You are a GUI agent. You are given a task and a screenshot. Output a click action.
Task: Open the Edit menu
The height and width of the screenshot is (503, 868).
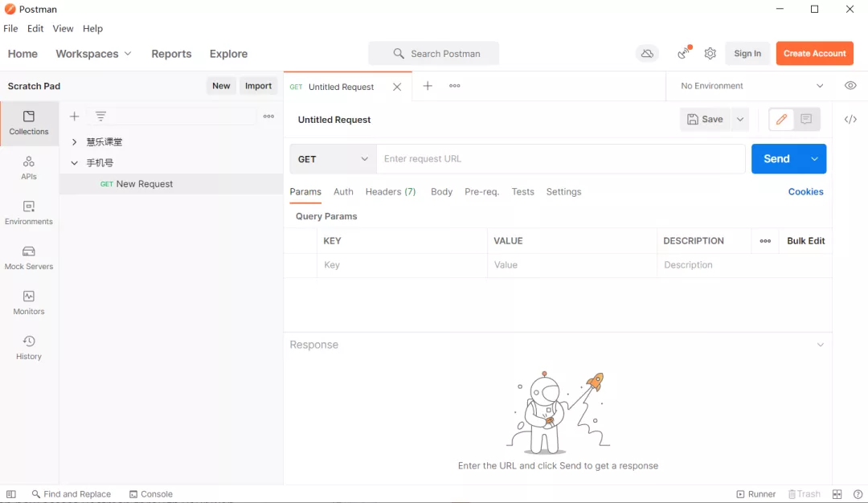35,28
